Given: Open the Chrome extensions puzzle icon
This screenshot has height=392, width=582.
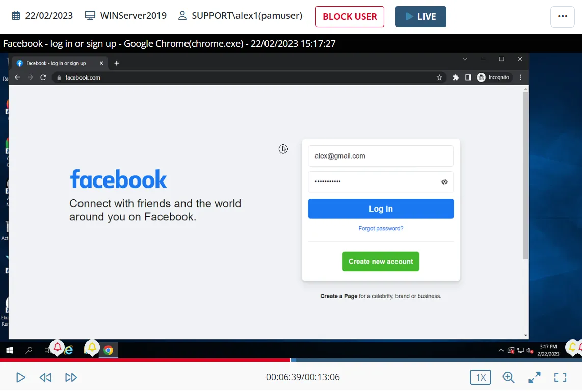Looking at the screenshot, I should pos(456,77).
